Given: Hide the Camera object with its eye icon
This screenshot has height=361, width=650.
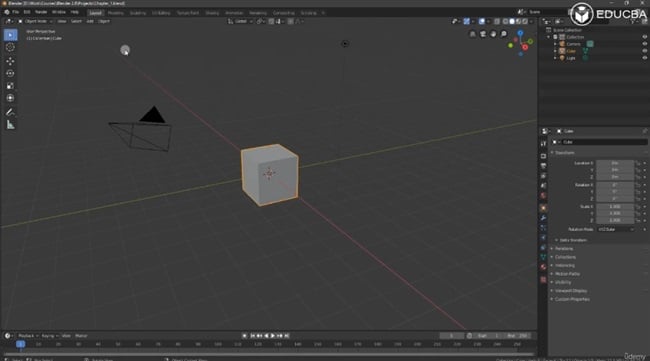Looking at the screenshot, I should 645,44.
